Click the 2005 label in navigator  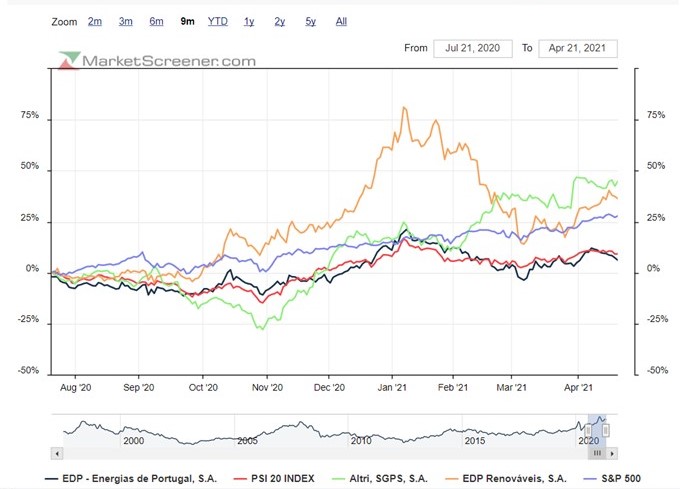tap(248, 441)
